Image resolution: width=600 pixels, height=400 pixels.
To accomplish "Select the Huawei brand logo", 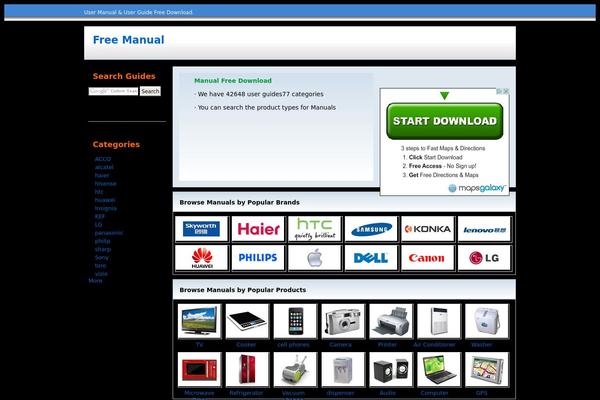I will coord(201,258).
